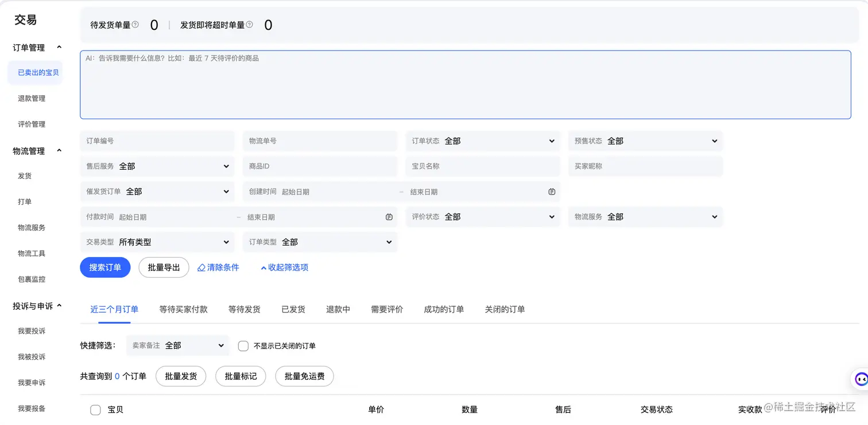This screenshot has width=868, height=425.
Task: Click the 批量发货 button
Action: click(x=181, y=376)
